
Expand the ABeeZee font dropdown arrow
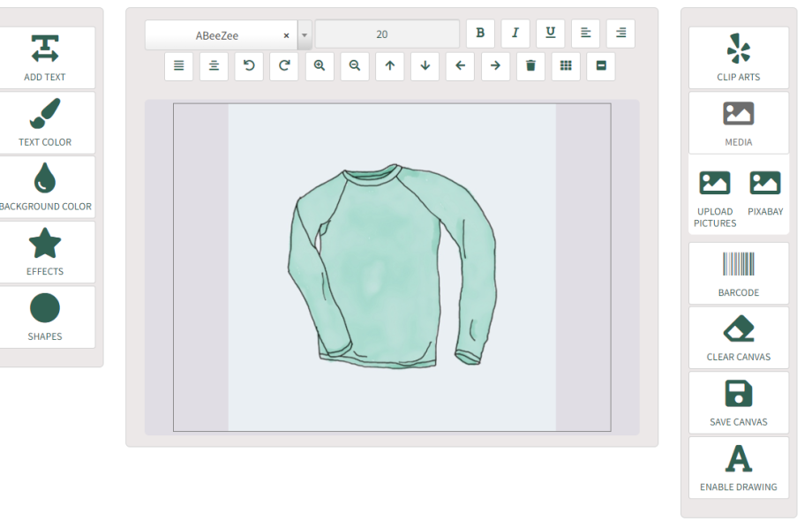(x=304, y=35)
